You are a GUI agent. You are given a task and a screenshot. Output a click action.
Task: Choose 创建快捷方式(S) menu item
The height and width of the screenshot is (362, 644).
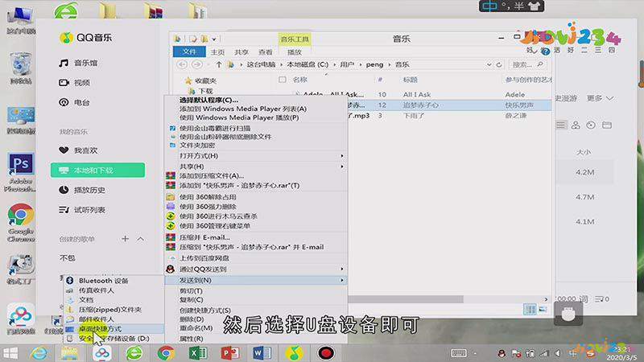pos(205,311)
